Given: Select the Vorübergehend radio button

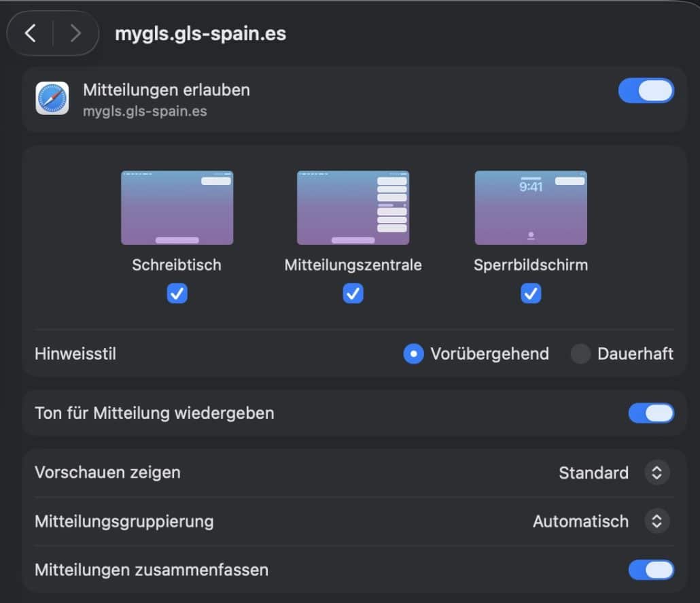Looking at the screenshot, I should 413,354.
